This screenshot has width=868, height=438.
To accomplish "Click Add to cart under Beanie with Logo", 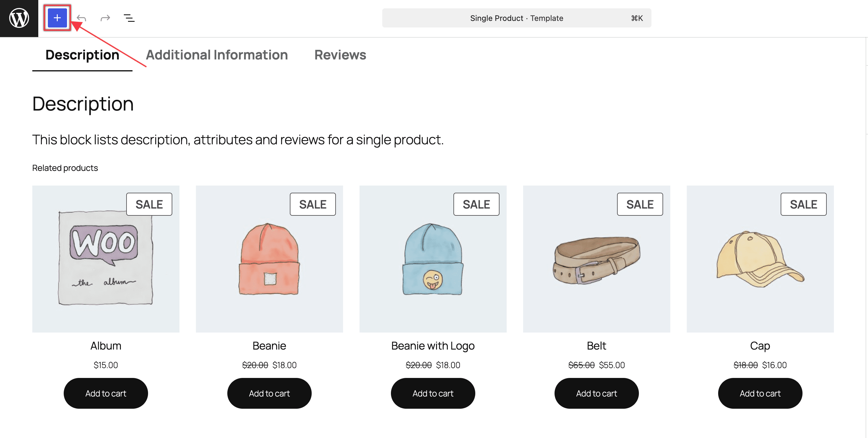I will pyautogui.click(x=433, y=393).
